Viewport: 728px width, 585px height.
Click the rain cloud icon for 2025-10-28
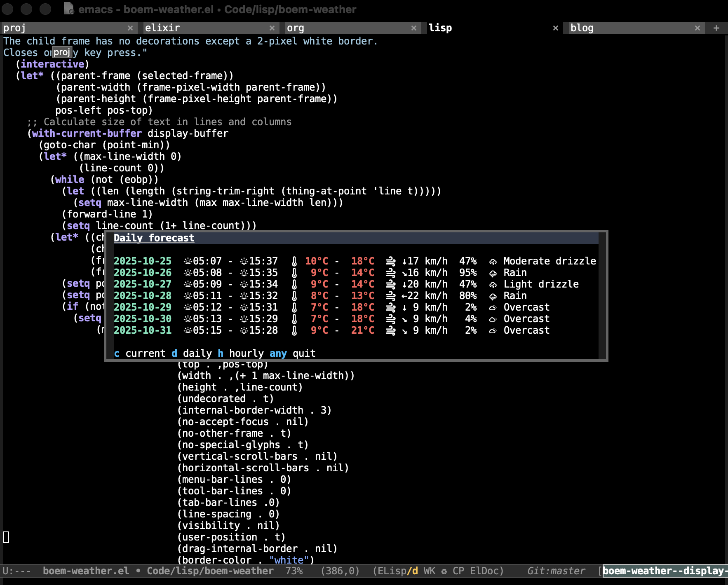click(493, 296)
